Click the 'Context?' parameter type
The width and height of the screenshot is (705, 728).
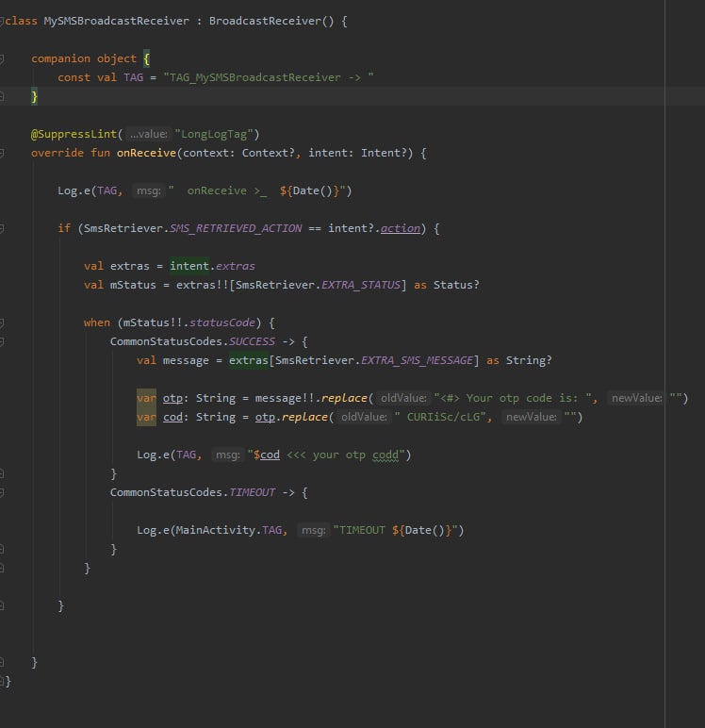click(x=268, y=153)
